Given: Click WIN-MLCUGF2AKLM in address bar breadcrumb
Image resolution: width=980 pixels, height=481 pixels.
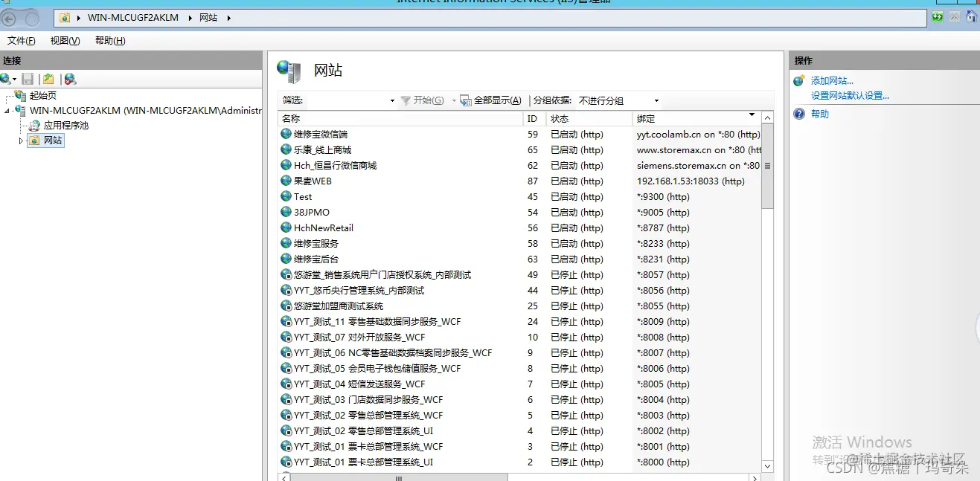Looking at the screenshot, I should [135, 18].
